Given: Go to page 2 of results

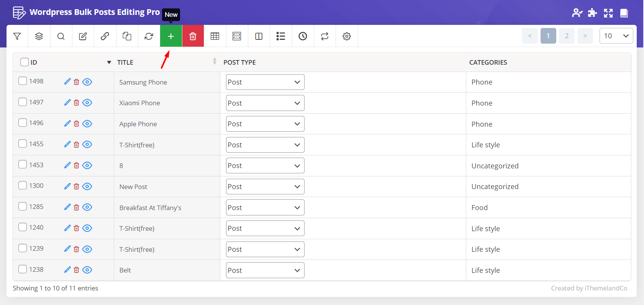Looking at the screenshot, I should (x=567, y=36).
